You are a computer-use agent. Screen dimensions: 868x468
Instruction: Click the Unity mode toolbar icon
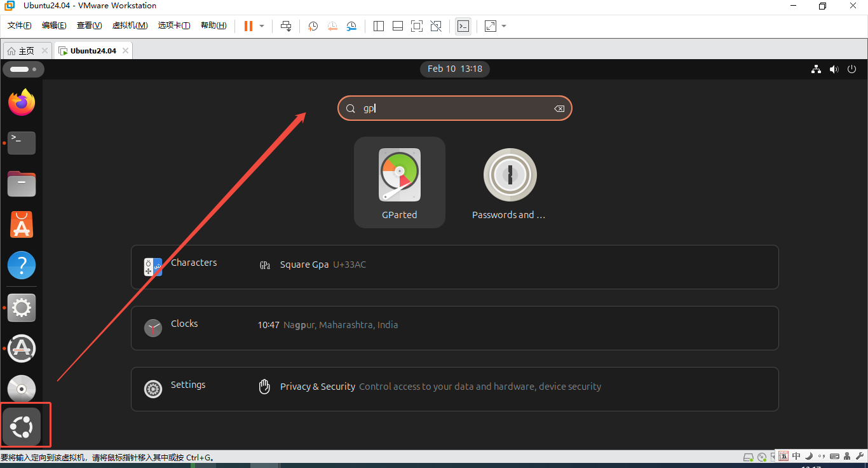coord(436,26)
